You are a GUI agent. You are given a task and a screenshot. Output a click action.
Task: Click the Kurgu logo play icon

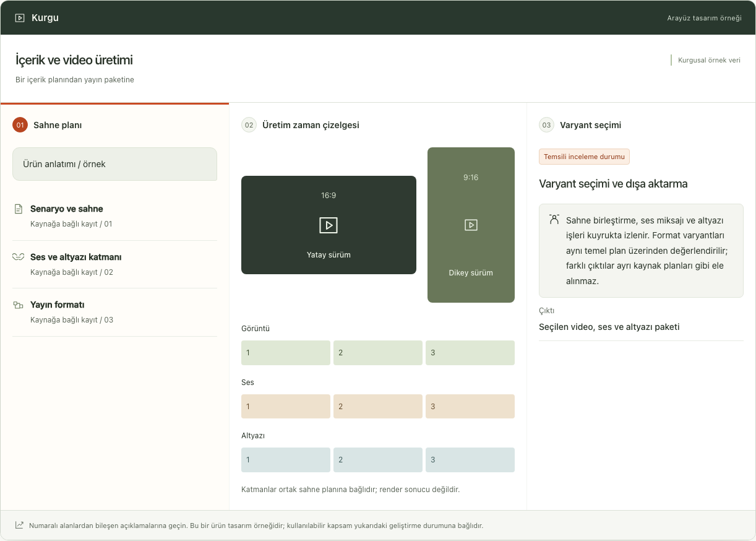click(x=20, y=18)
